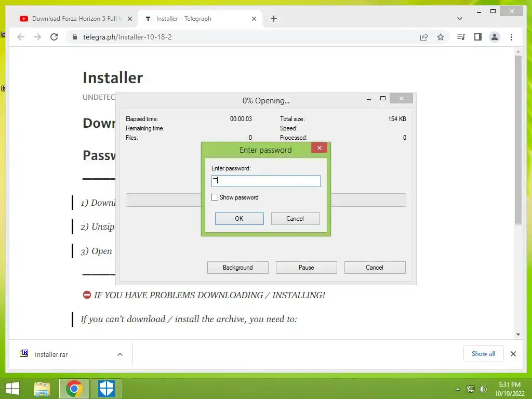This screenshot has height=399, width=532.
Task: Open Chrome three-dot menu
Action: point(511,37)
